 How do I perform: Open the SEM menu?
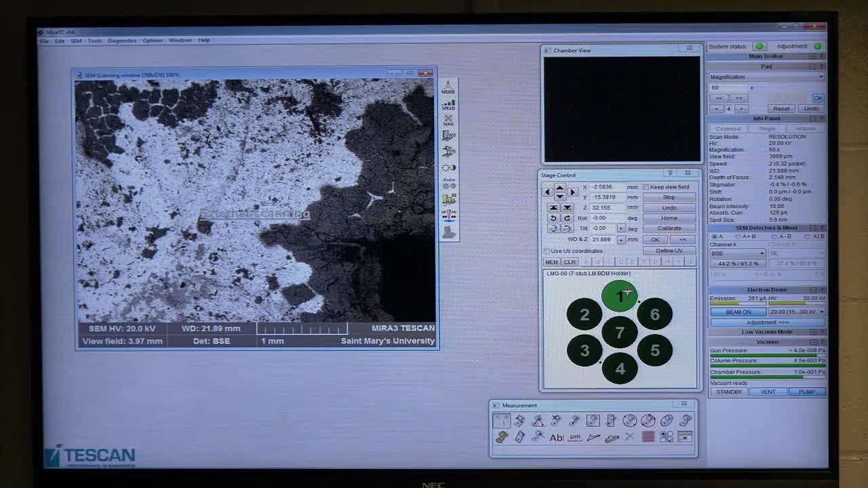(76, 41)
